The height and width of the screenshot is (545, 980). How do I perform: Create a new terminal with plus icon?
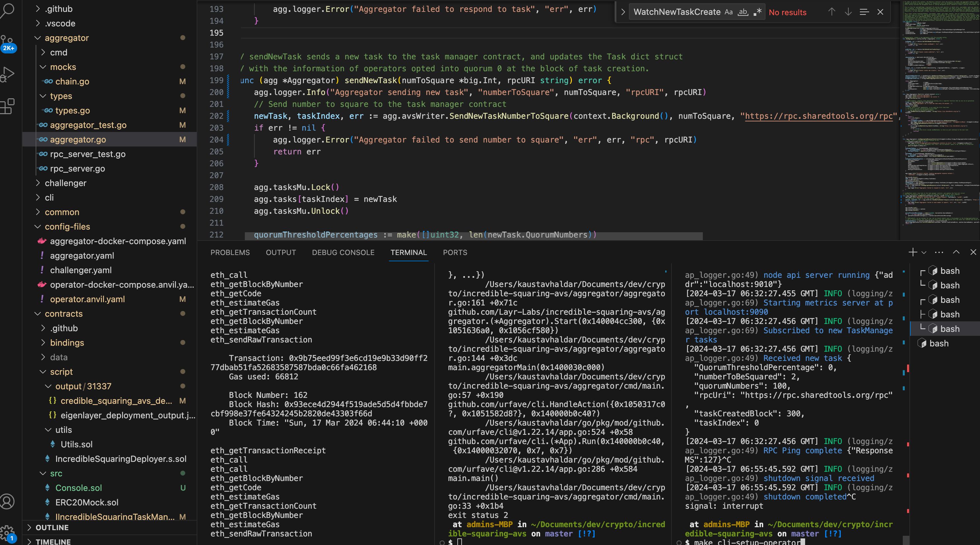[913, 252]
